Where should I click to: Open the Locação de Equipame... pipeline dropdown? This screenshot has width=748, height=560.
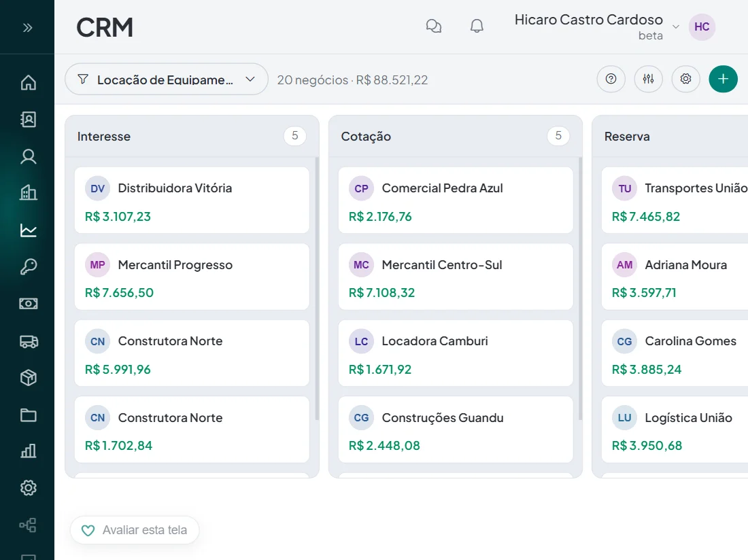click(x=167, y=79)
